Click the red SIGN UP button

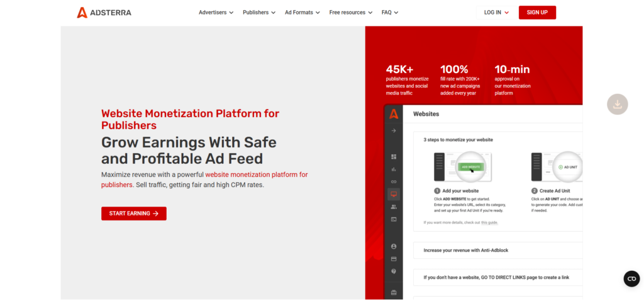pos(537,13)
